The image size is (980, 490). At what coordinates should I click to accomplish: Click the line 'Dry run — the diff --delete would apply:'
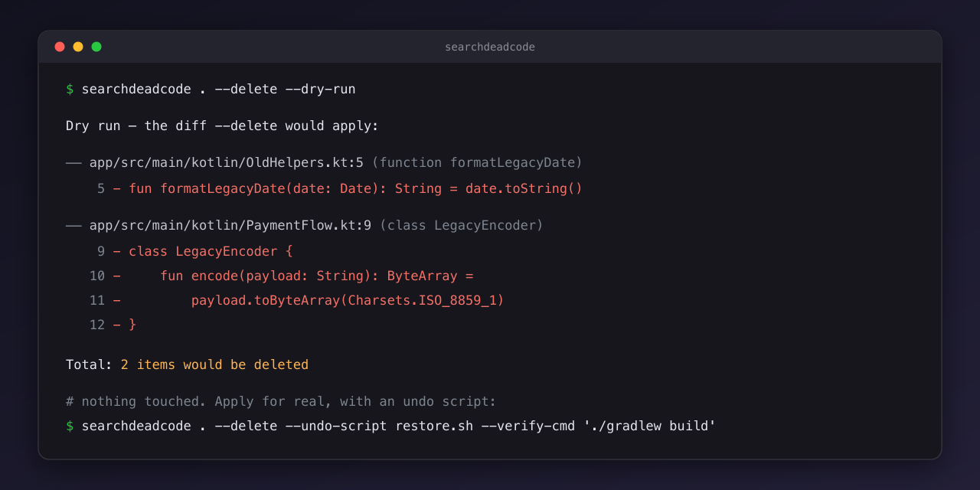coord(222,126)
